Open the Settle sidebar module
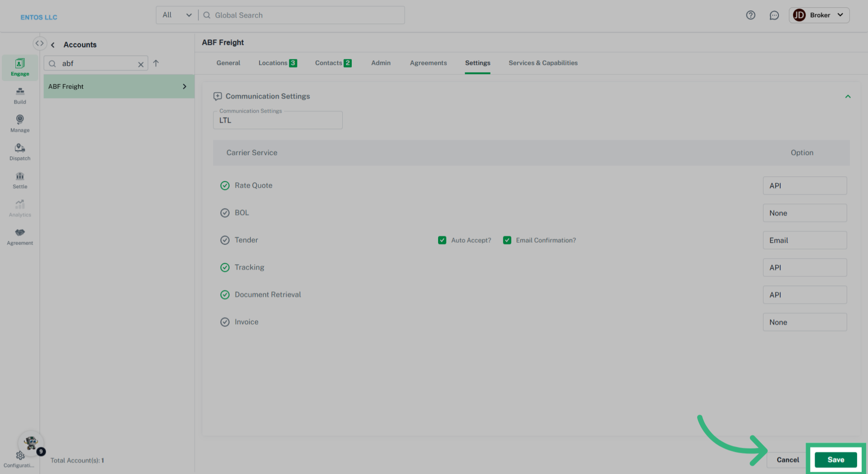 (x=20, y=180)
